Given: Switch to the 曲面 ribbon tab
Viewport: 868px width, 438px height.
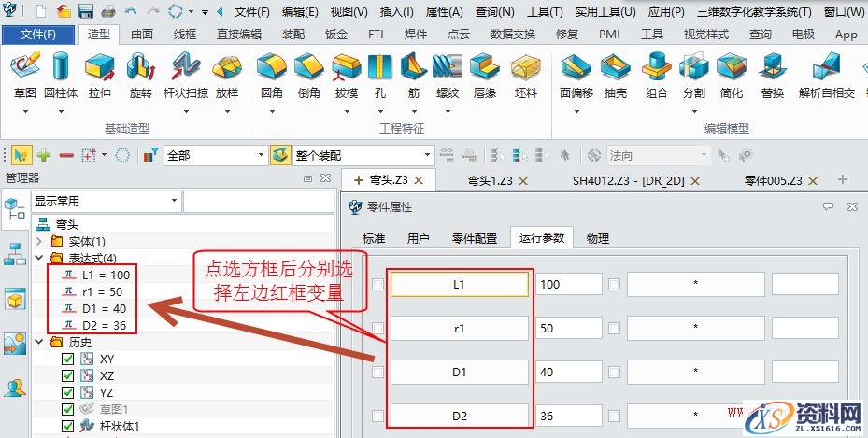Looking at the screenshot, I should [x=142, y=35].
